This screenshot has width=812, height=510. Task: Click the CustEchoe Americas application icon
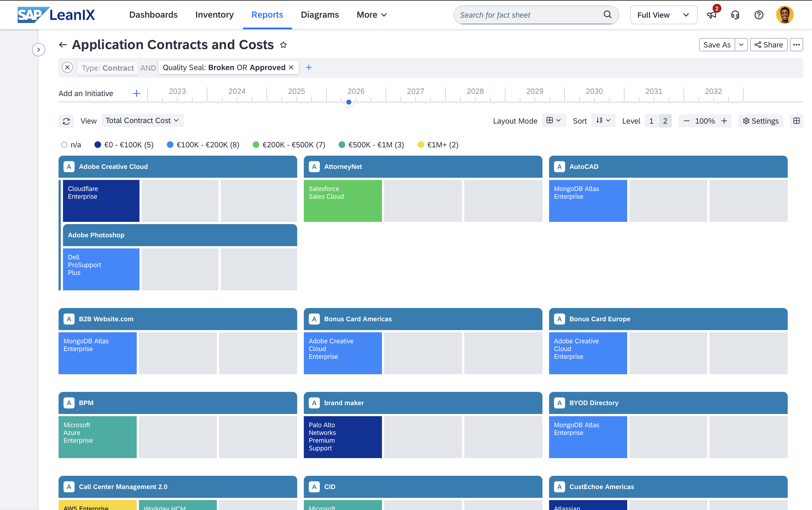[x=560, y=487]
